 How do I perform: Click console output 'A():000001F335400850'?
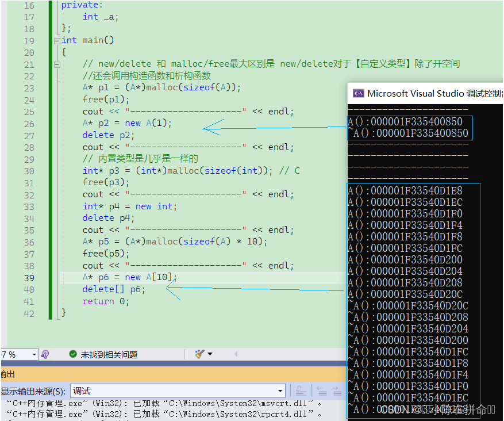(405, 121)
